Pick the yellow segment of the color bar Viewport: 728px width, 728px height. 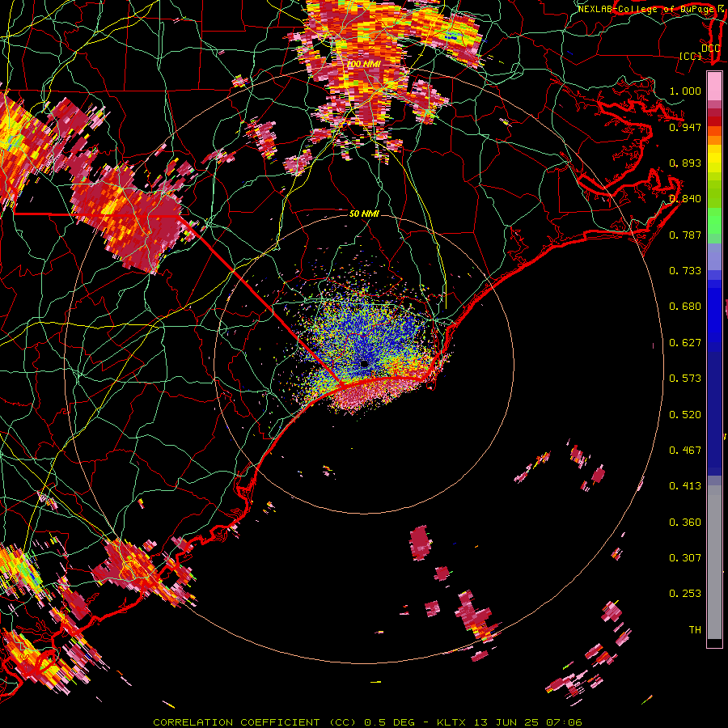tap(714, 160)
